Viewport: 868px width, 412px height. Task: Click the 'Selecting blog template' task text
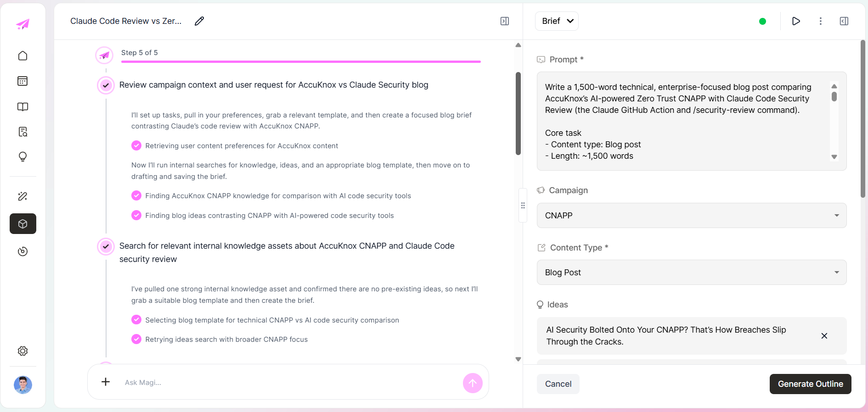pyautogui.click(x=272, y=320)
